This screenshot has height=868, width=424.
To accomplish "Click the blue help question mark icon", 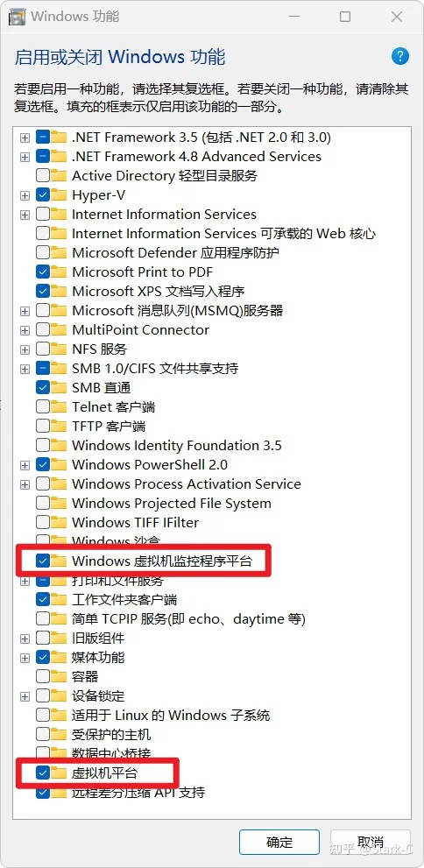I will tap(399, 56).
